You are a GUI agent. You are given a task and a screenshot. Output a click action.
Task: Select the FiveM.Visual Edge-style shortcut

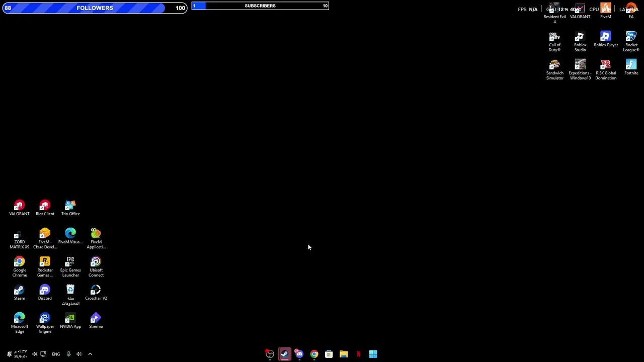70,236
